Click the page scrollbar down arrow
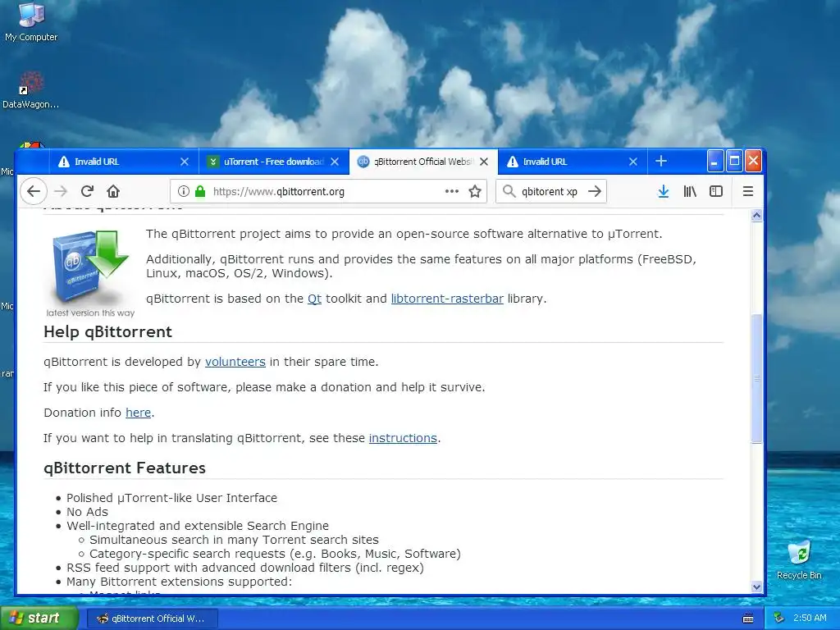This screenshot has width=840, height=630. point(756,587)
